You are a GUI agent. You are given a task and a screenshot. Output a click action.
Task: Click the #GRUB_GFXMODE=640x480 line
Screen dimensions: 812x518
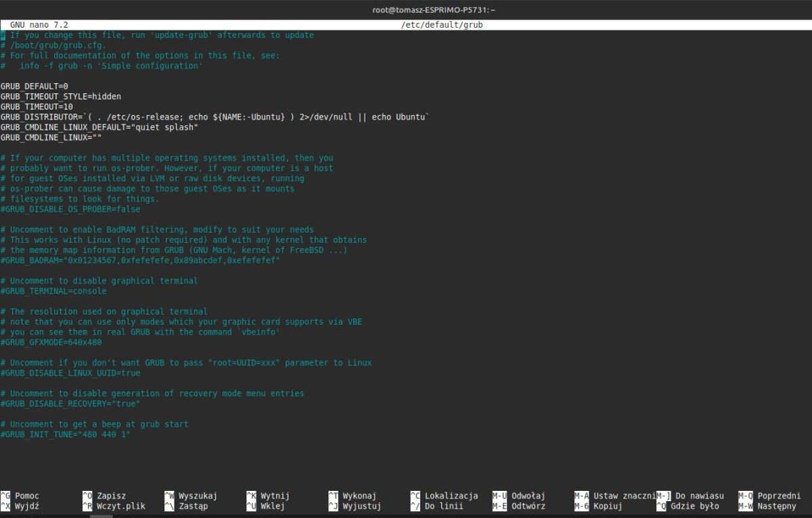click(x=51, y=342)
